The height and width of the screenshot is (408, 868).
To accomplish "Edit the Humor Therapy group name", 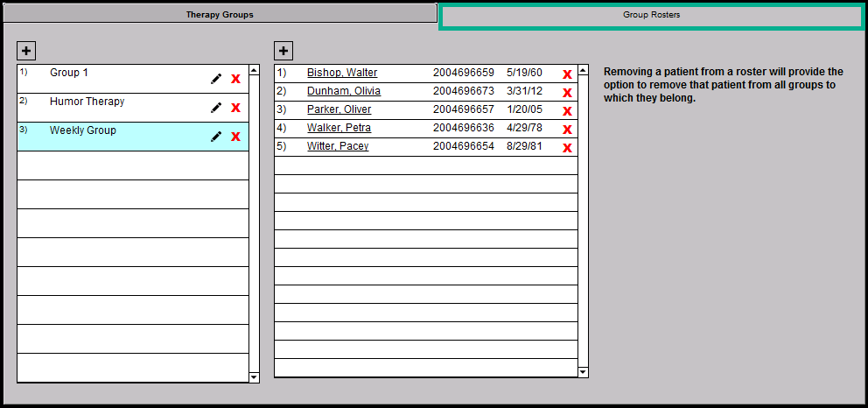I will pyautogui.click(x=216, y=108).
